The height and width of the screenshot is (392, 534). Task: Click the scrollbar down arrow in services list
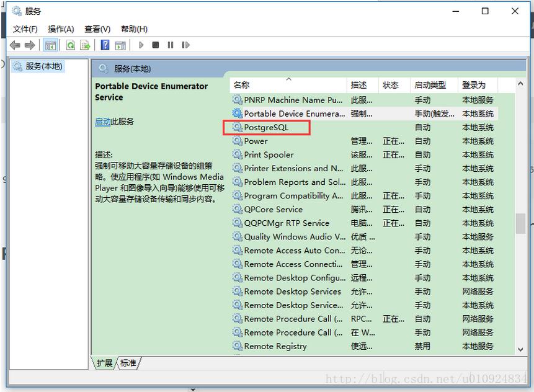[x=520, y=349]
